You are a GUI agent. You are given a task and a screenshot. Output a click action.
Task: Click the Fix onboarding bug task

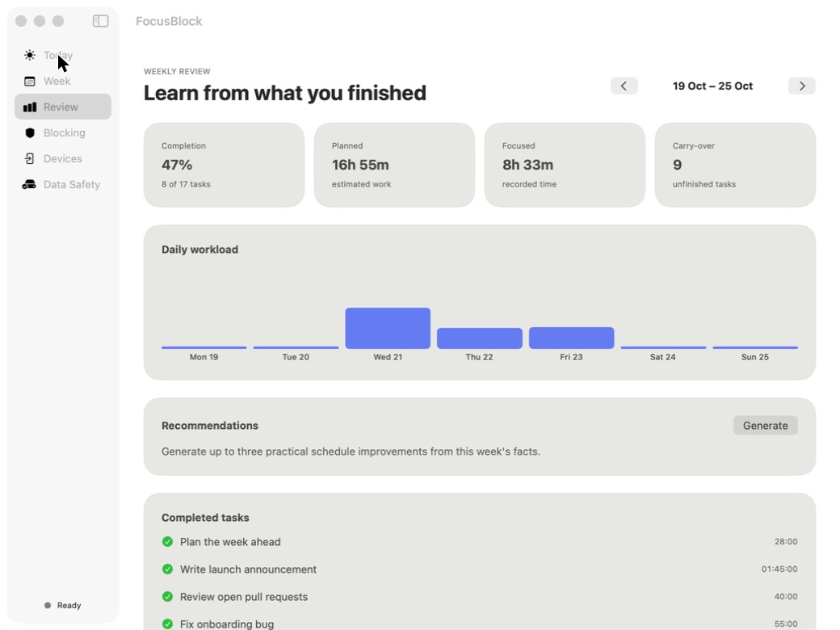[x=227, y=624]
